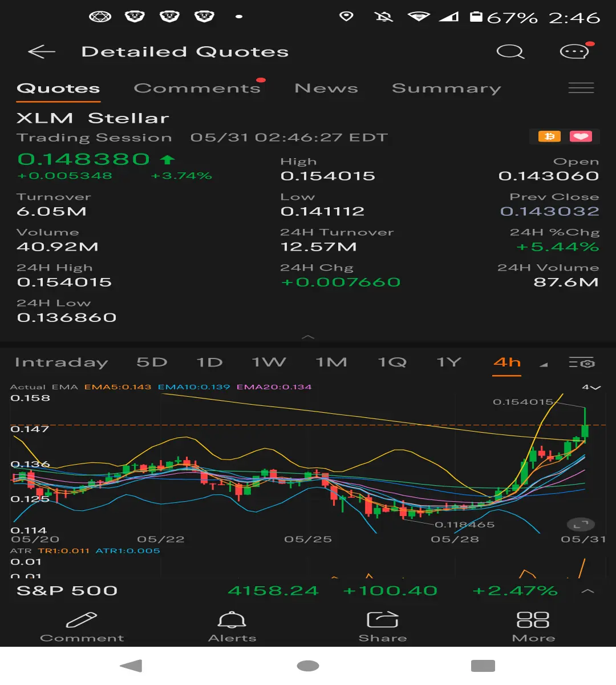Viewport: 616px width, 685px height.
Task: Select the 5D chart period
Action: (x=152, y=362)
